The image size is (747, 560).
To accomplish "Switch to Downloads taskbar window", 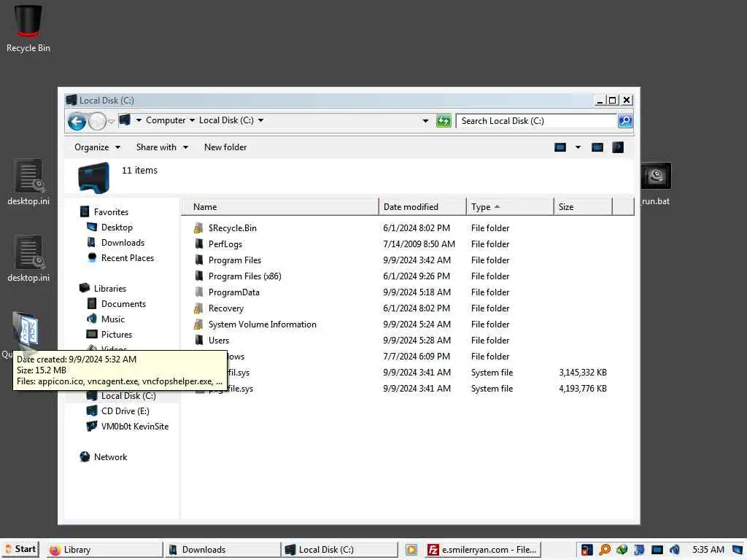I will [222, 550].
